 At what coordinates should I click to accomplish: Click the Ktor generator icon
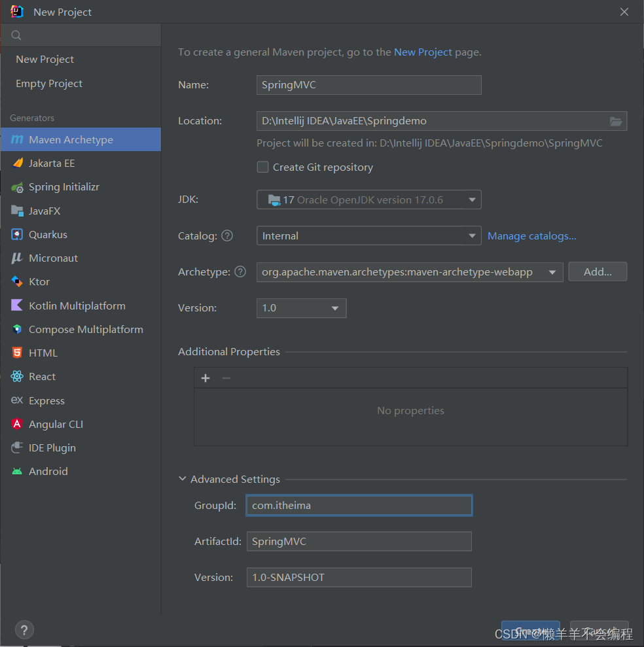17,281
